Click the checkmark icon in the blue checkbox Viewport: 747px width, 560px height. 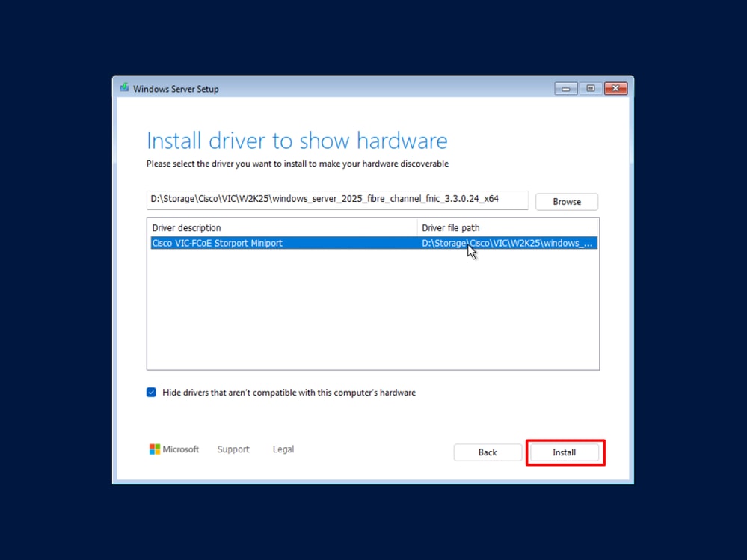pyautogui.click(x=151, y=392)
